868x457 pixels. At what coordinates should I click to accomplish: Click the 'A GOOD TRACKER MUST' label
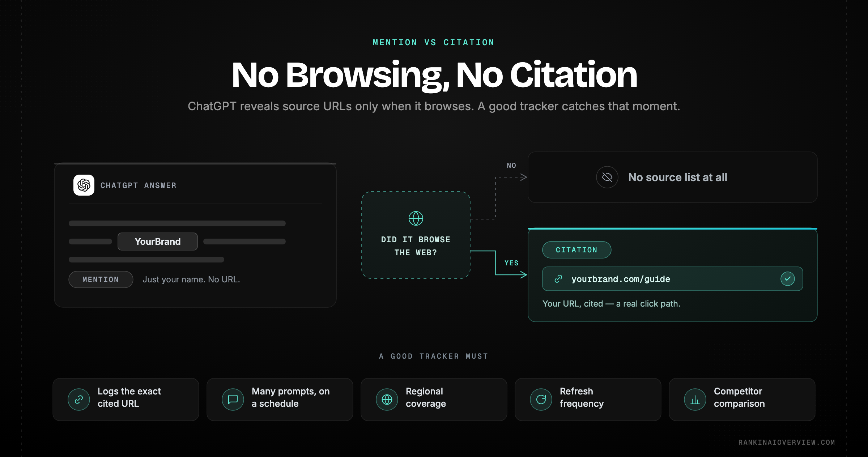[x=434, y=356]
